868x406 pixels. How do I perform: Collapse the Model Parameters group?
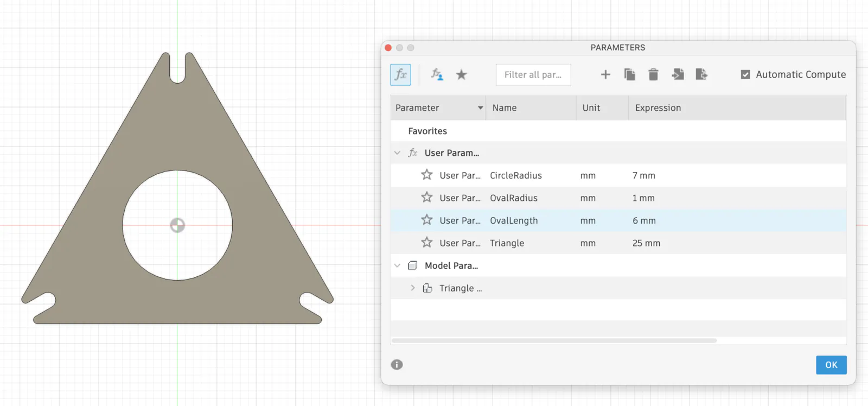point(397,265)
